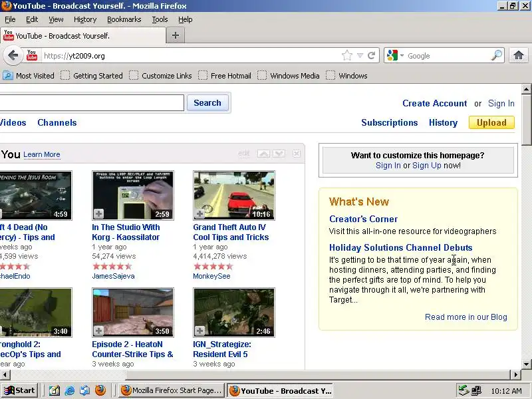The width and height of the screenshot is (532, 399).
Task: Open the File menu
Action: [10, 19]
